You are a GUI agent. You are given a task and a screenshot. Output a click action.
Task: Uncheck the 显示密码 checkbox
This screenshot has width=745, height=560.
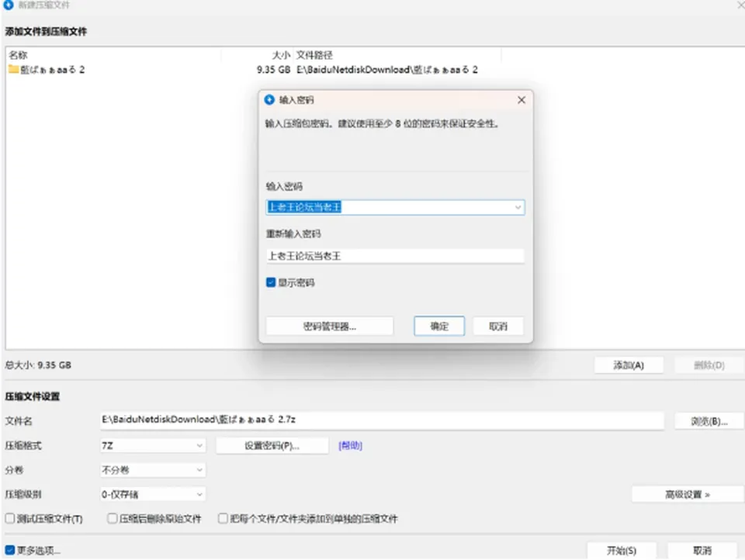271,282
